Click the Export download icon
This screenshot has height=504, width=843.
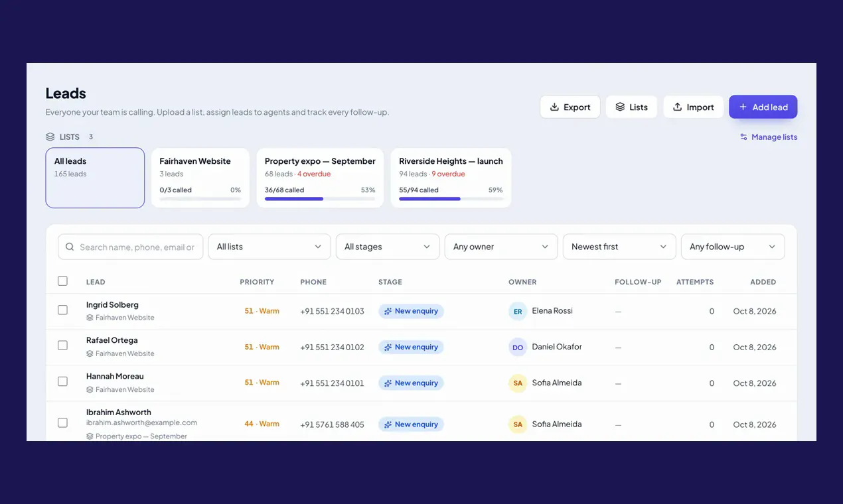click(x=554, y=107)
